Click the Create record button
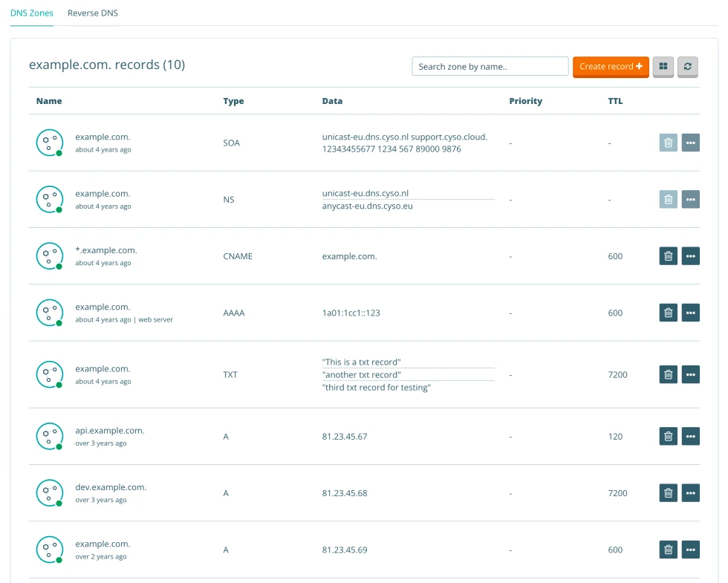Screen dimensions: 728x583 point(611,66)
